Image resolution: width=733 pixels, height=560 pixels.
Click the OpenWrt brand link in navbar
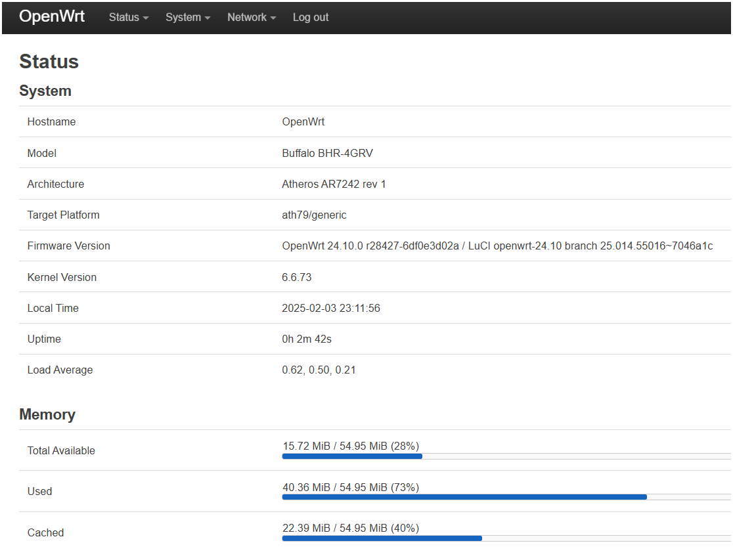(52, 16)
